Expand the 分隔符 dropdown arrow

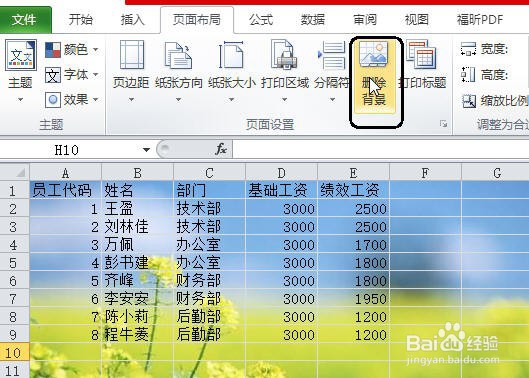click(332, 100)
